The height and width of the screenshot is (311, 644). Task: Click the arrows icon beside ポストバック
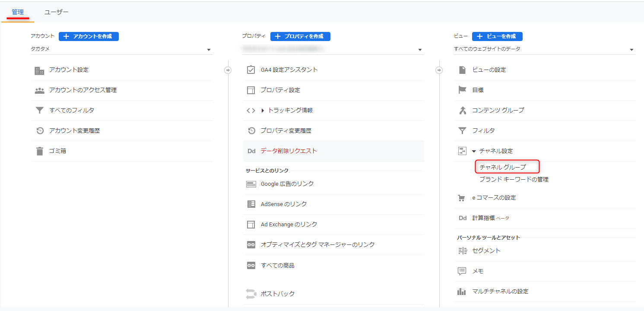click(x=251, y=294)
